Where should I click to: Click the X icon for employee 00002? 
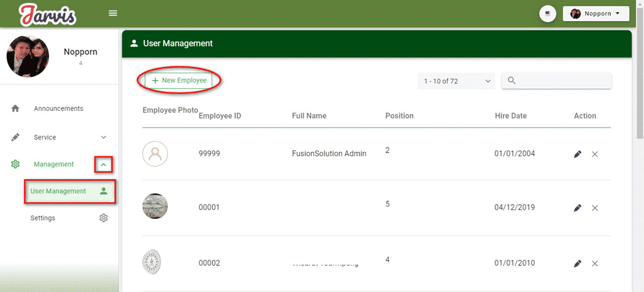[594, 263]
